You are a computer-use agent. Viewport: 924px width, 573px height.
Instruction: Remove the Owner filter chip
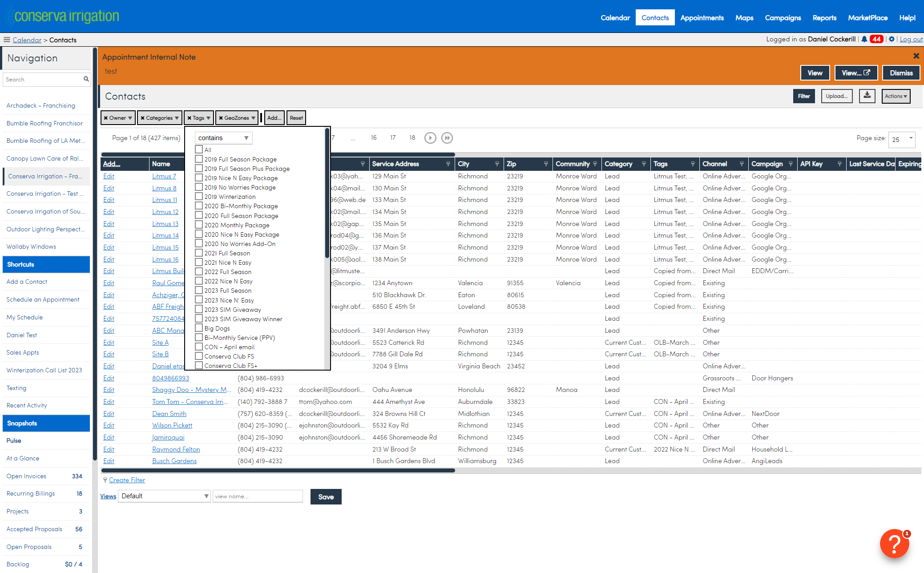click(106, 118)
